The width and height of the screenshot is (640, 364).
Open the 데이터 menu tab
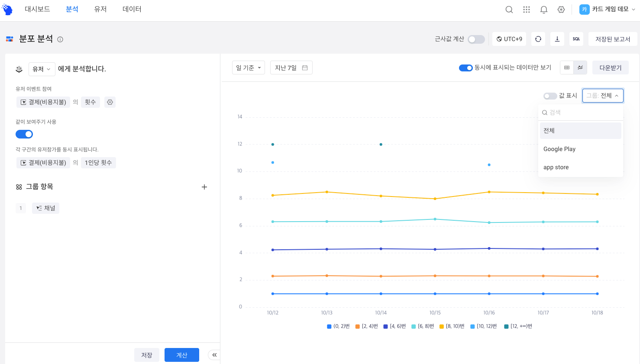pos(132,9)
